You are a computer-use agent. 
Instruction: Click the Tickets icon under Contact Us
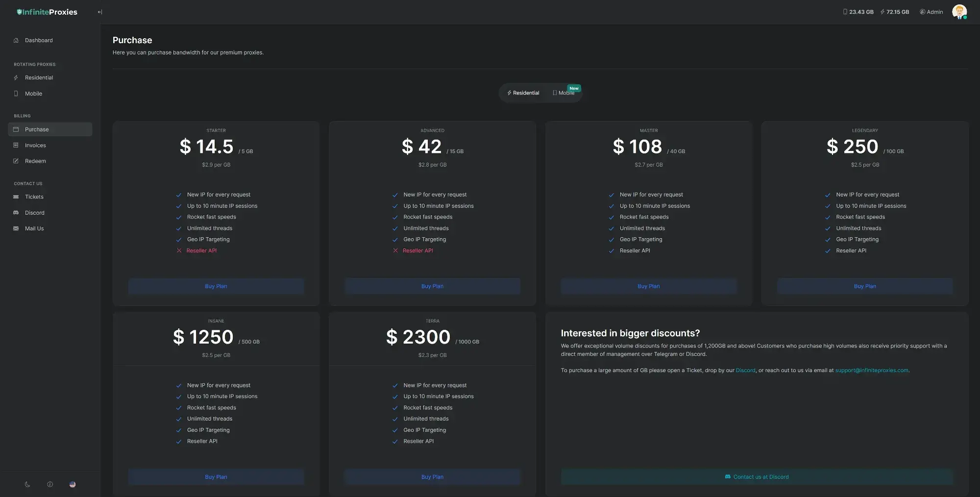pyautogui.click(x=16, y=197)
